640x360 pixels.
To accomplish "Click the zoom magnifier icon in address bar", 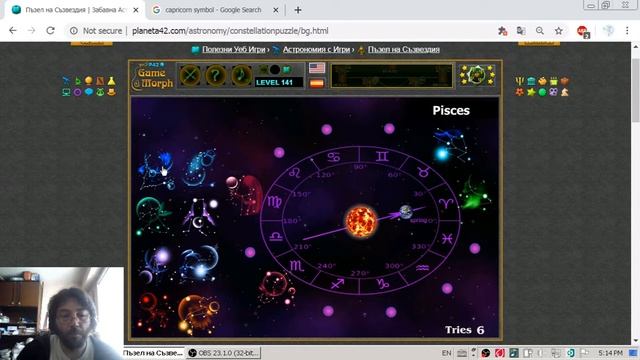I will [x=540, y=31].
